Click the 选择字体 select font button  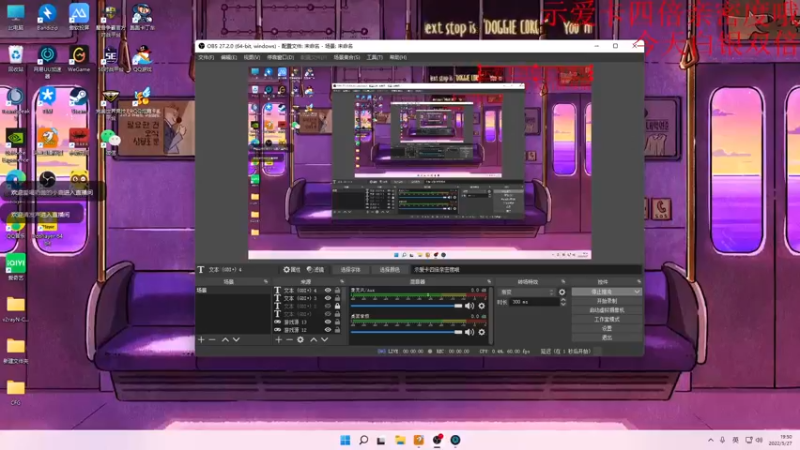pyautogui.click(x=351, y=269)
